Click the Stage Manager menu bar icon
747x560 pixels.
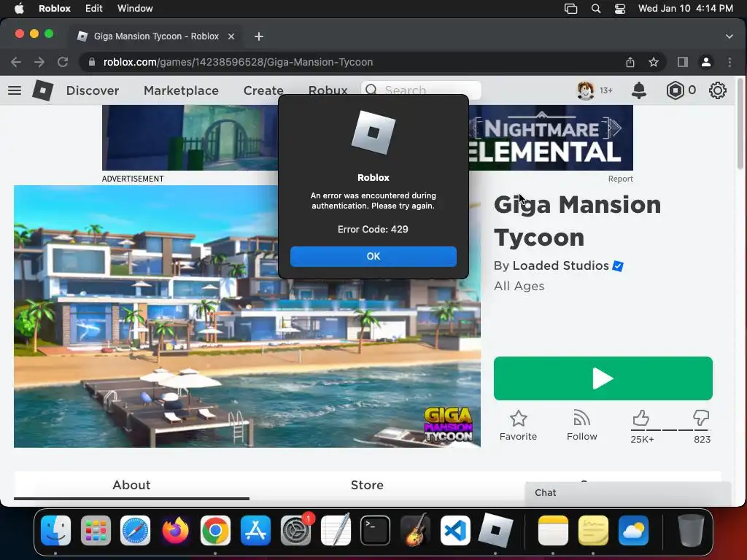[570, 9]
